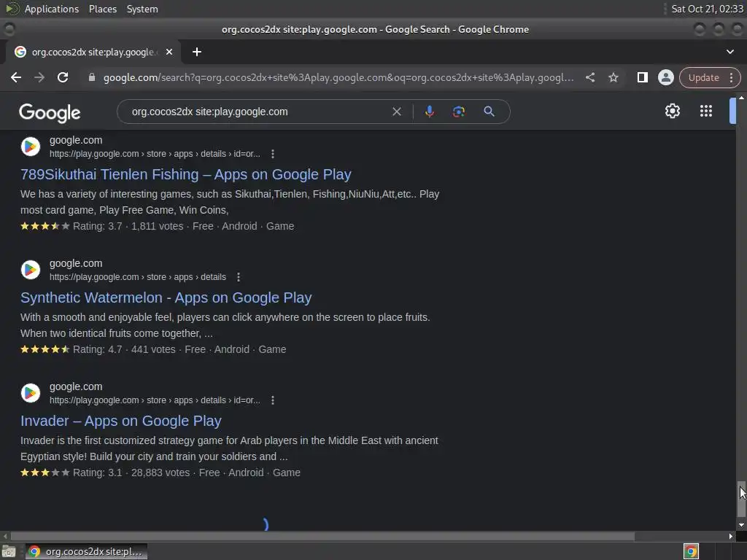Open the Places menu
The height and width of the screenshot is (560, 747).
click(x=102, y=9)
